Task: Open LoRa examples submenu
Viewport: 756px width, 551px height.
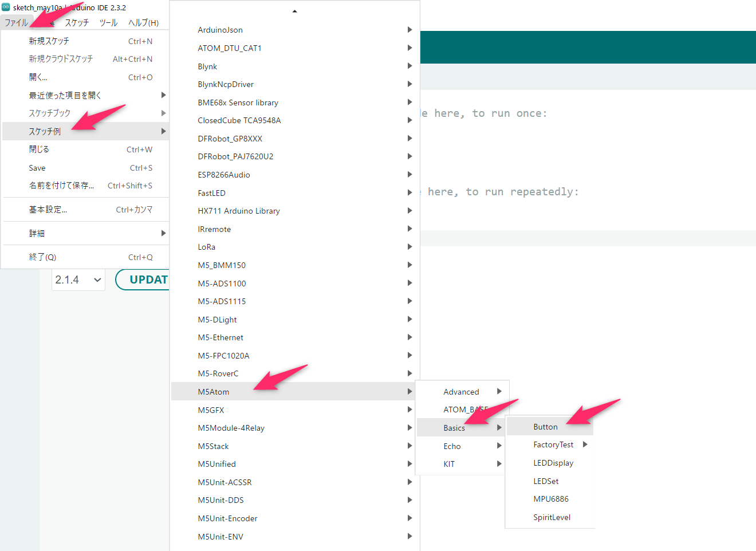Action: tap(294, 247)
